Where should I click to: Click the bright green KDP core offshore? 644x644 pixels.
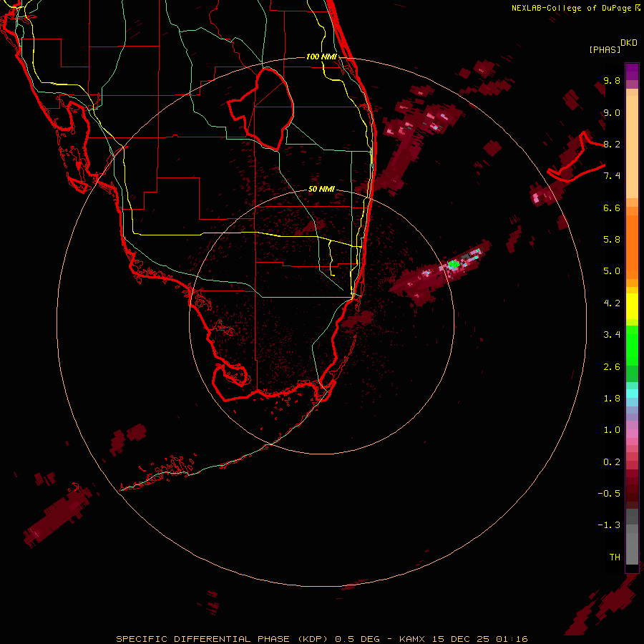tap(454, 264)
